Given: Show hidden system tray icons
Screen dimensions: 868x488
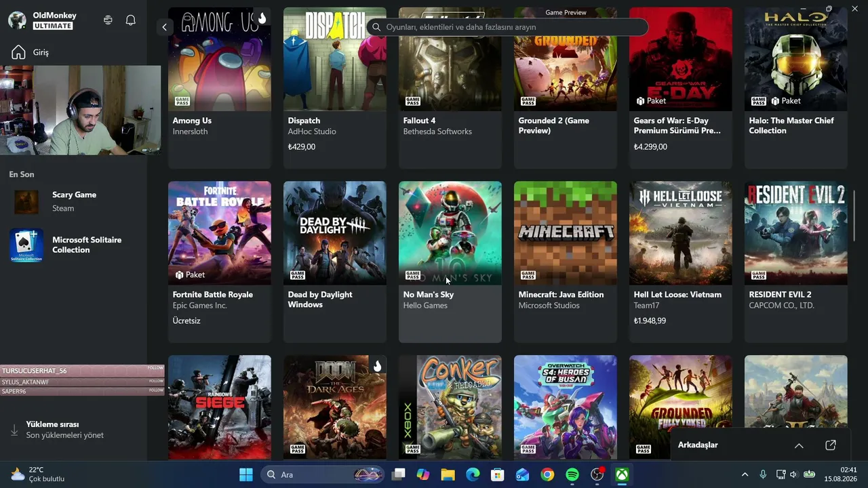Looking at the screenshot, I should tap(745, 474).
